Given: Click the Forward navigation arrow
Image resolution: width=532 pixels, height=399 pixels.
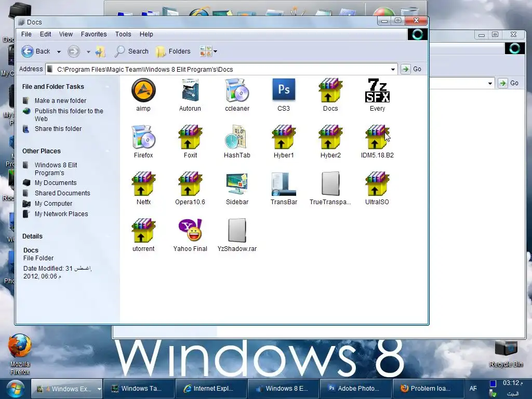Looking at the screenshot, I should point(74,51).
